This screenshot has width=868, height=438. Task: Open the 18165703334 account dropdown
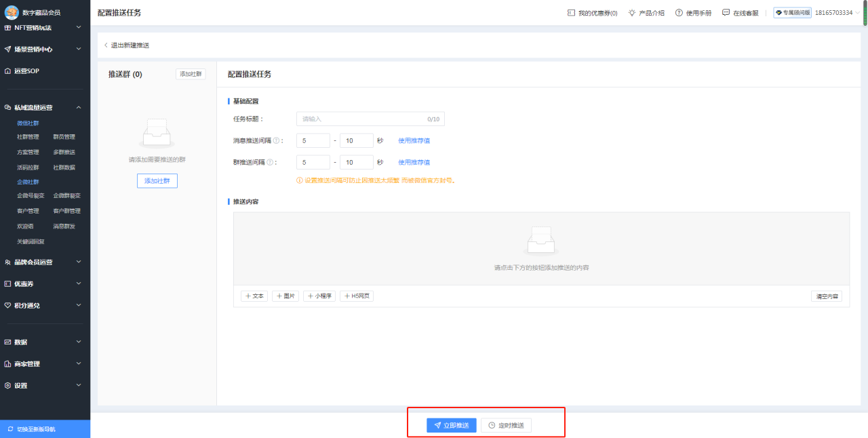pos(832,12)
